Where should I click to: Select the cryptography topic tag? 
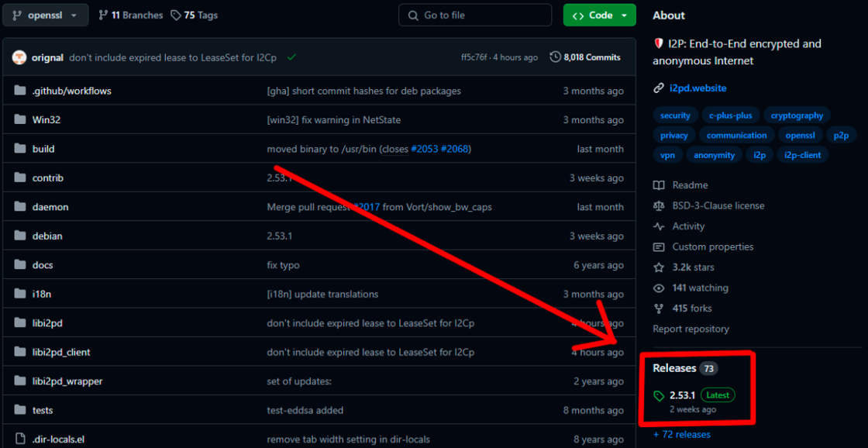[x=797, y=115]
